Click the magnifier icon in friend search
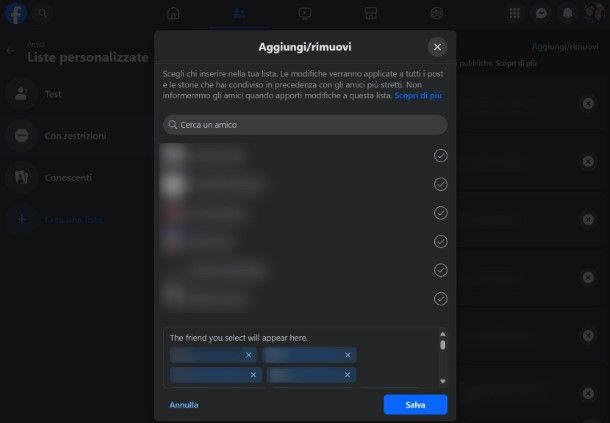610x423 pixels. [x=172, y=125]
